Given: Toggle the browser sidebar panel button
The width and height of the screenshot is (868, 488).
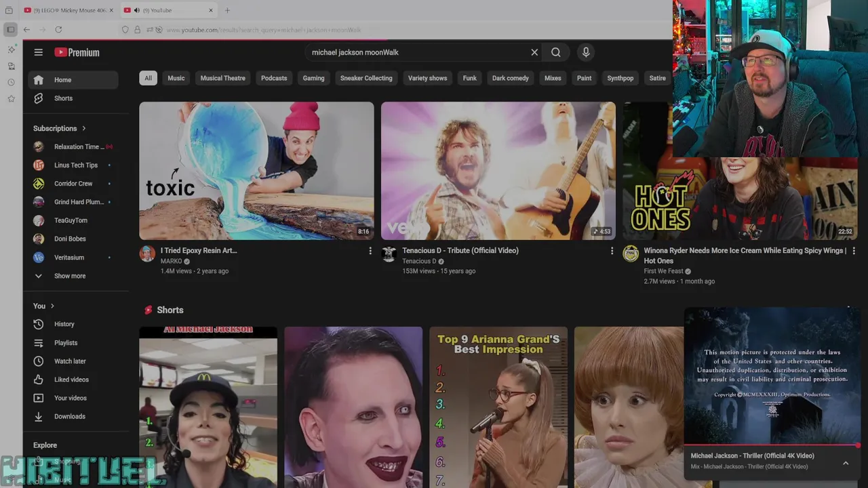Looking at the screenshot, I should [x=10, y=30].
